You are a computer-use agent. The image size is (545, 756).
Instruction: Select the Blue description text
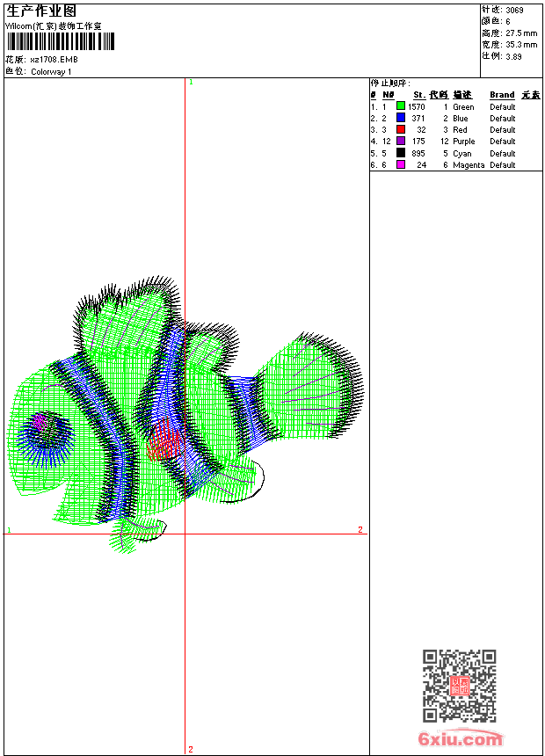click(x=461, y=119)
